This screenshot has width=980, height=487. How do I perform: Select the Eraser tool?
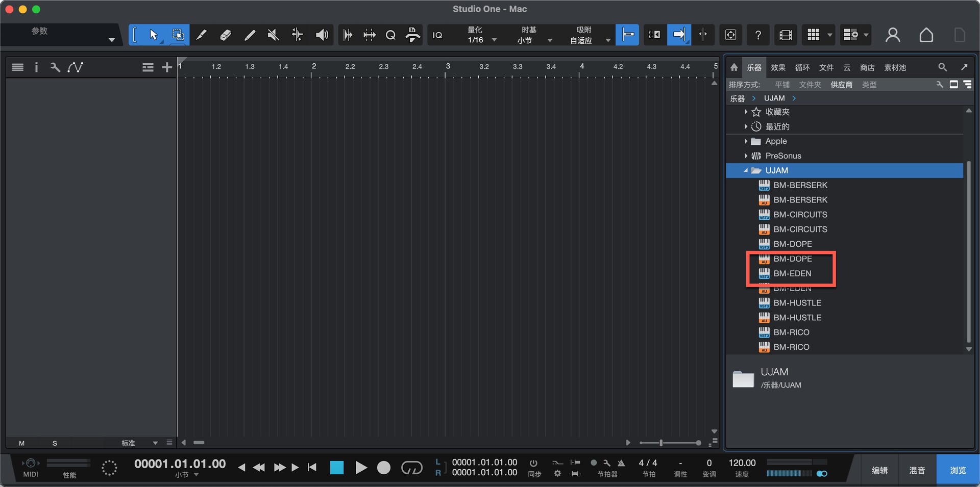tap(225, 35)
